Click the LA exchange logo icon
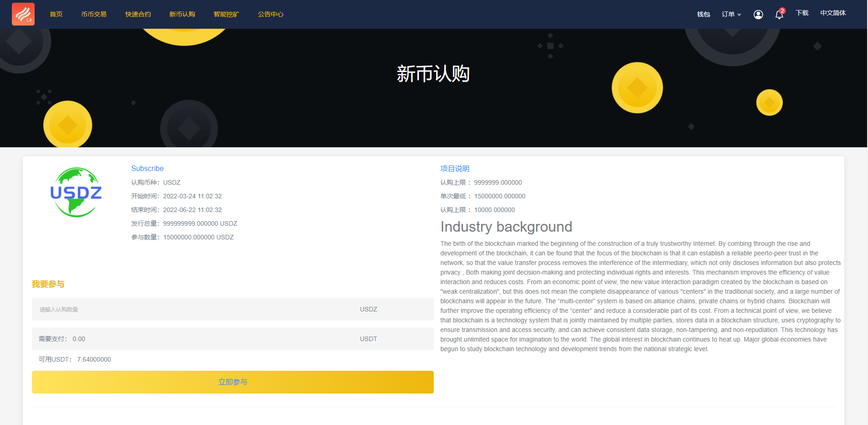 [x=23, y=14]
